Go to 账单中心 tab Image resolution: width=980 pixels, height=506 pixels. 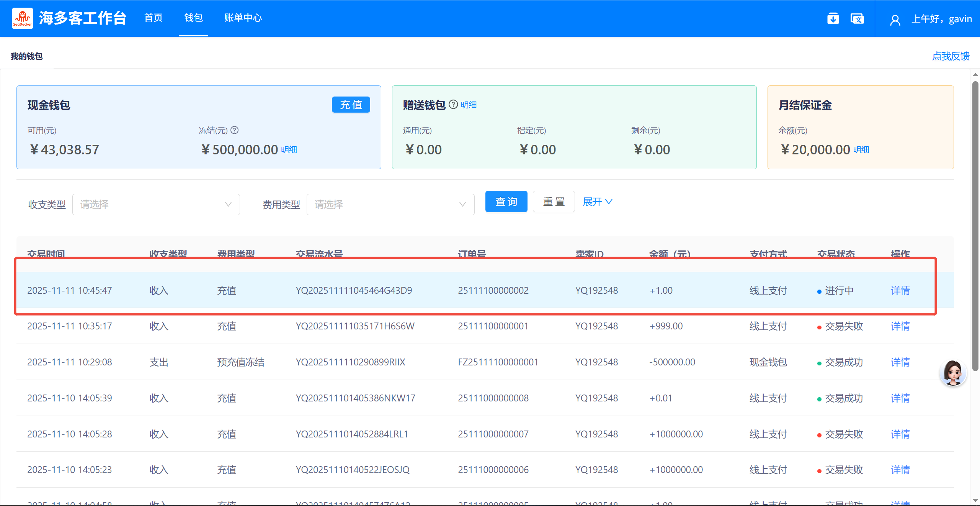click(243, 18)
